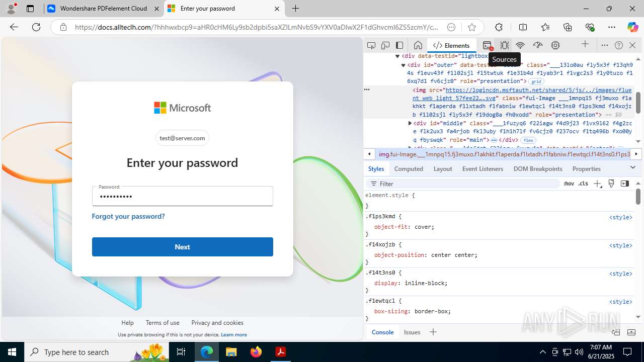Switch to the Elements tab
The image size is (644, 362).
pyautogui.click(x=451, y=45)
